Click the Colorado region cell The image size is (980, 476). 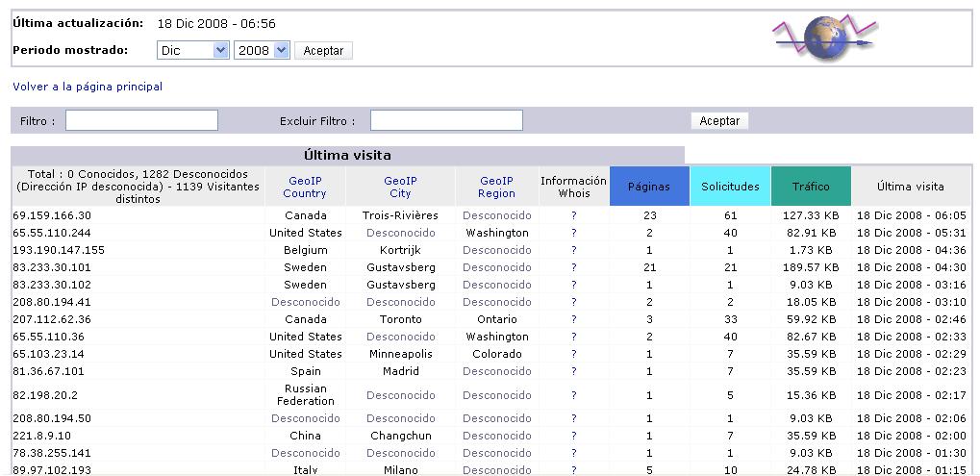pos(497,354)
